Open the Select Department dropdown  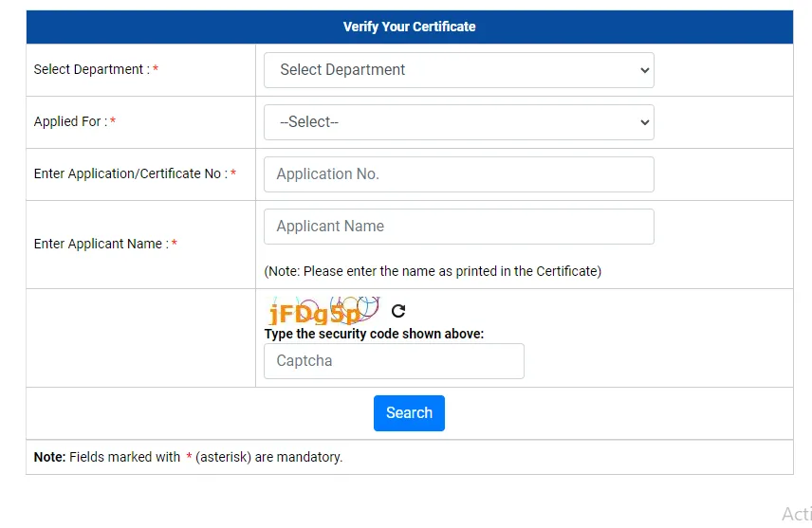point(459,70)
